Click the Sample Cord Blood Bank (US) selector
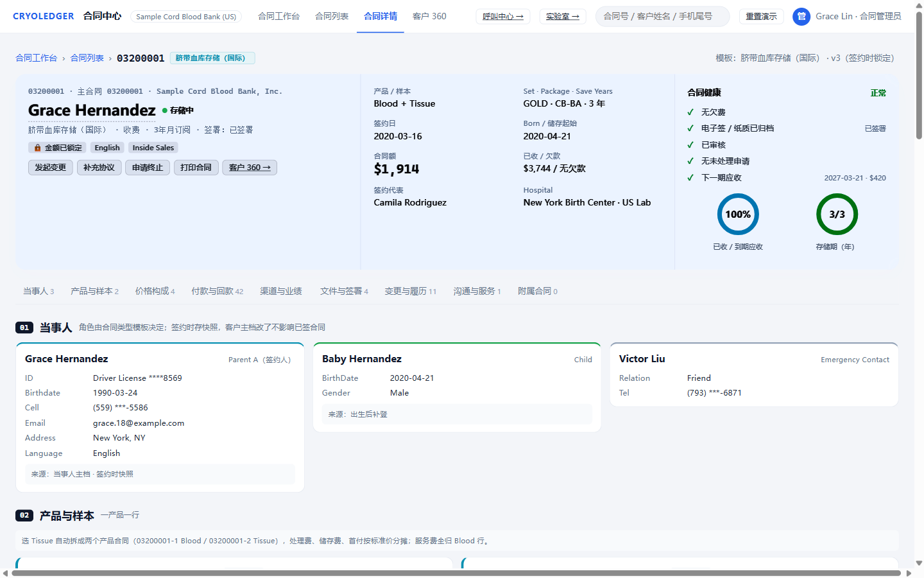 [186, 17]
